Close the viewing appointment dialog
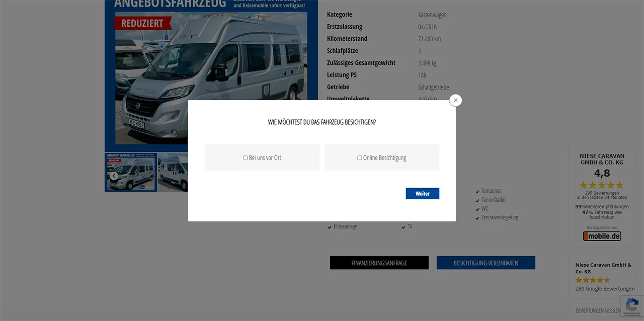The image size is (644, 321). pyautogui.click(x=455, y=100)
